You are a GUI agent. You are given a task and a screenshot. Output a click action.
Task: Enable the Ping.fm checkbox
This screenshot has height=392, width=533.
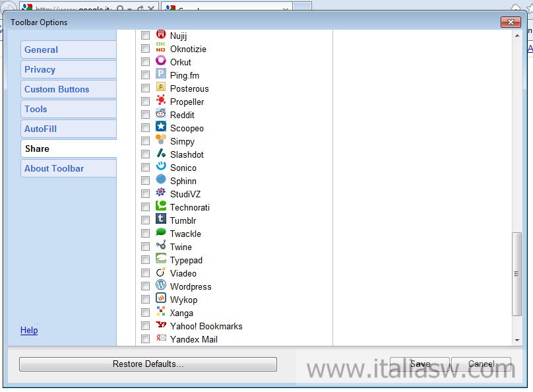pos(145,75)
